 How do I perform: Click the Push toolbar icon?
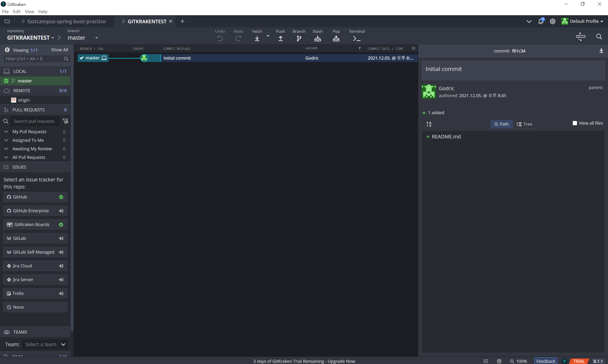[280, 38]
